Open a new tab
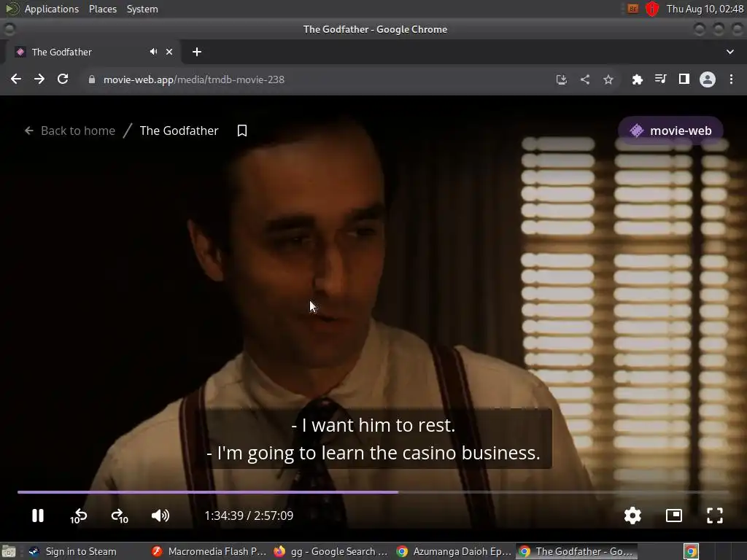This screenshot has width=747, height=560. [197, 52]
